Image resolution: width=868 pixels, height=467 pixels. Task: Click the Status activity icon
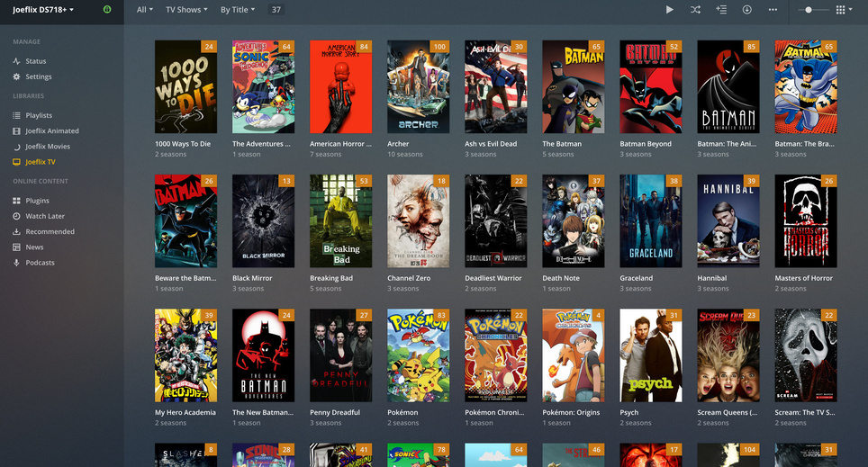pos(16,61)
